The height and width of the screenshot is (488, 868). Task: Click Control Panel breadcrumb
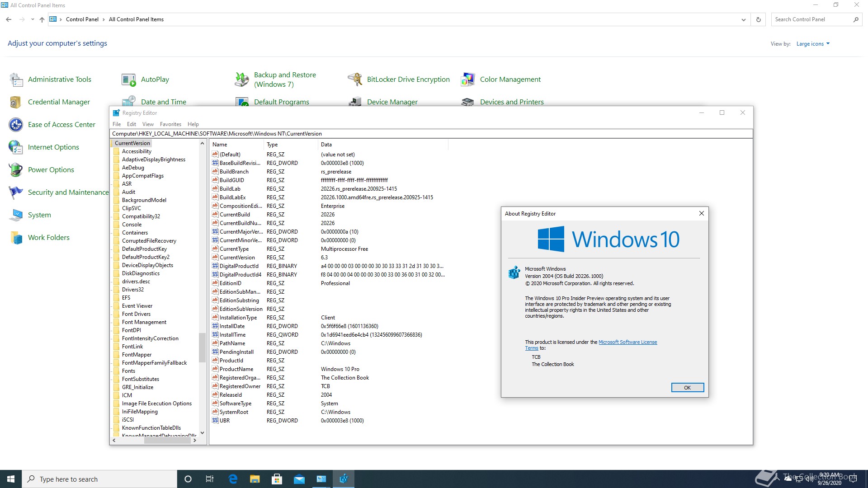[x=82, y=19]
